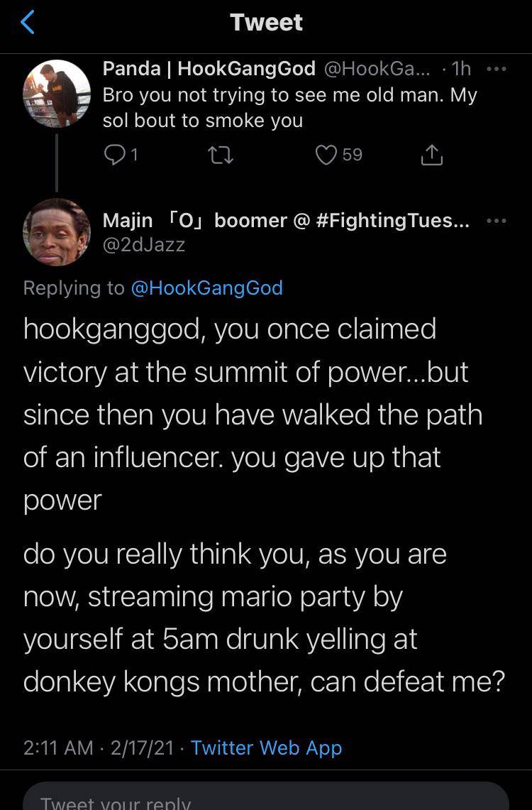Tap the Twitter Web App source link
The image size is (532, 810).
(x=267, y=748)
